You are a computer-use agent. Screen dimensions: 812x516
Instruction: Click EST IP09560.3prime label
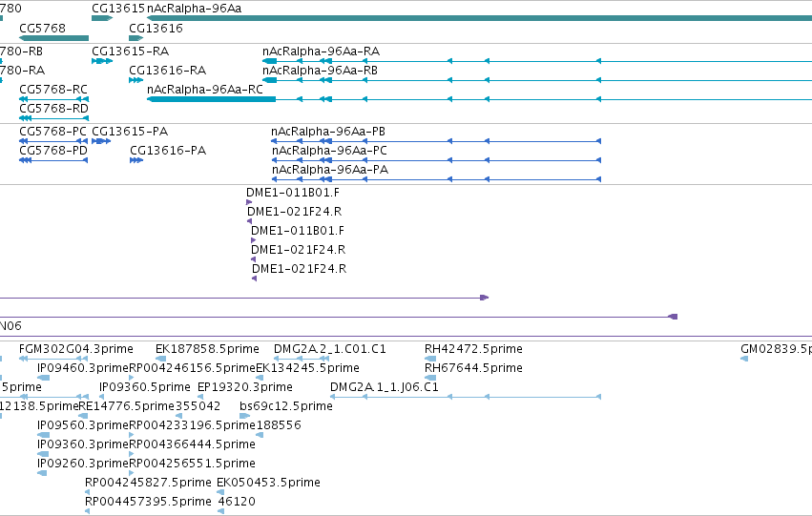(83, 424)
